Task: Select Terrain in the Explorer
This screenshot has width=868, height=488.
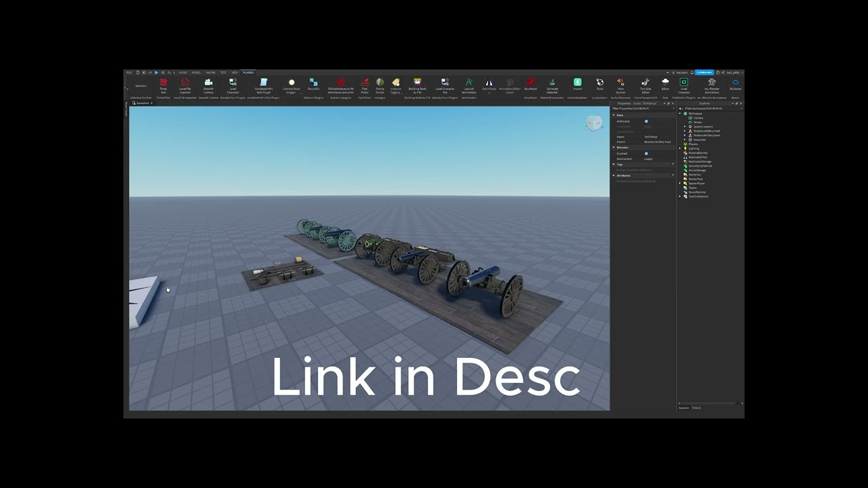Action: [697, 122]
